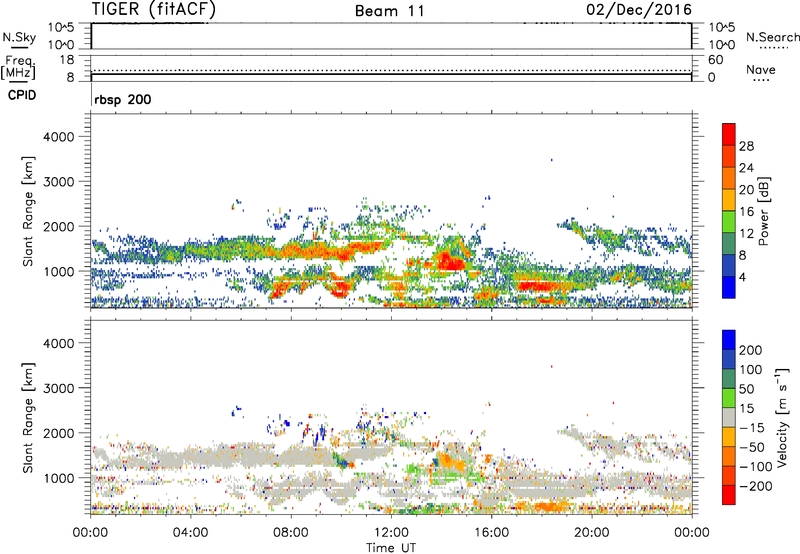Screen dimensions: 800x554
Task: Click the power colorbar value '24'
Action: point(746,168)
